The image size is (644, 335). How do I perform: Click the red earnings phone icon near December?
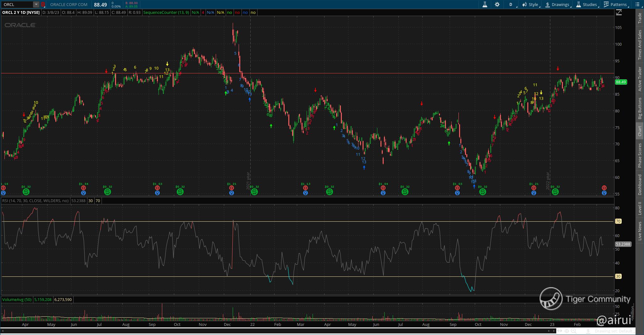(x=231, y=188)
